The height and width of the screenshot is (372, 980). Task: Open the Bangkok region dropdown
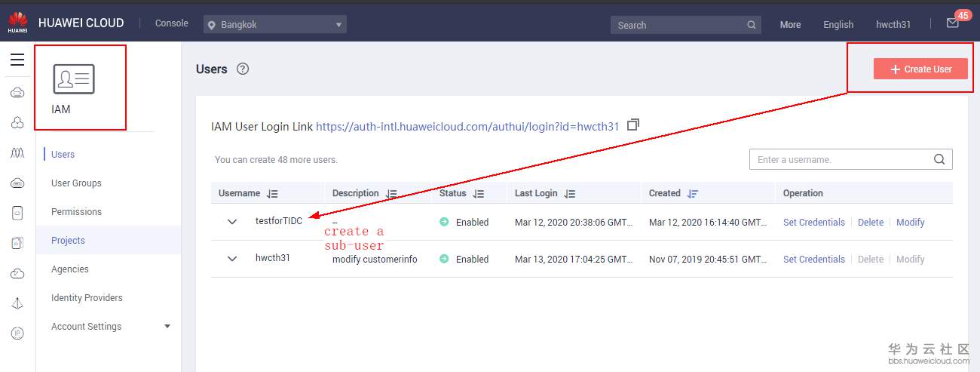pos(275,25)
